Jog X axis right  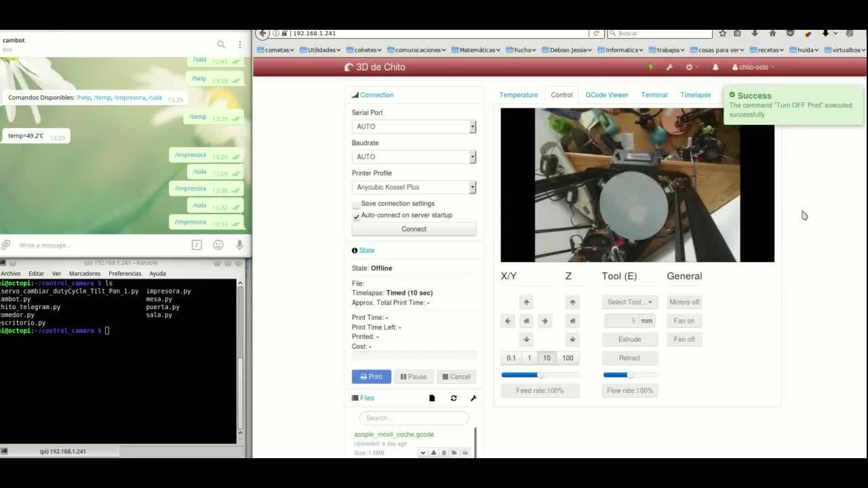(545, 321)
